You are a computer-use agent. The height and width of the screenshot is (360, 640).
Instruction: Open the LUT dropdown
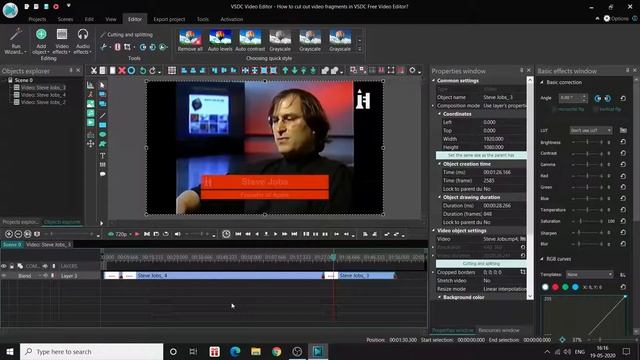(x=591, y=130)
